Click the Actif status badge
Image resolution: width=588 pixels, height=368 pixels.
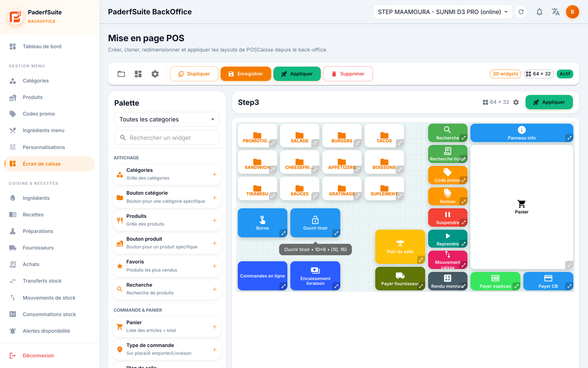[x=565, y=74]
